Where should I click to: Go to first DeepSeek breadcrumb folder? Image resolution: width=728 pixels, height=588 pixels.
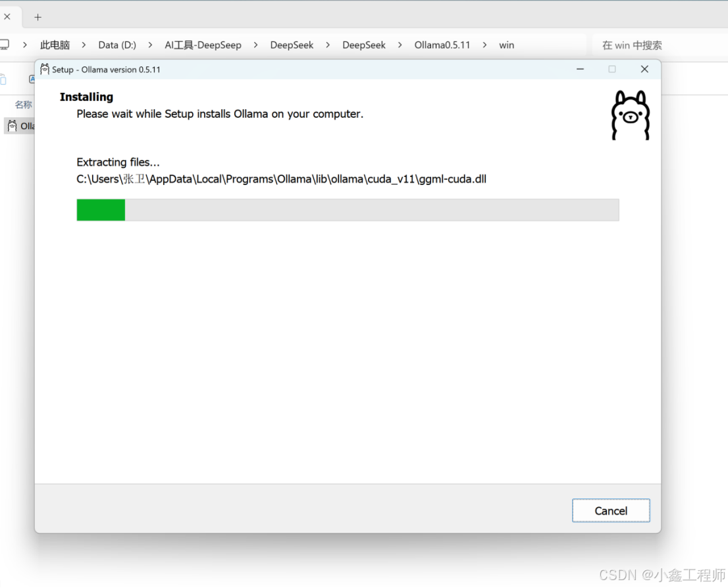[x=292, y=45]
